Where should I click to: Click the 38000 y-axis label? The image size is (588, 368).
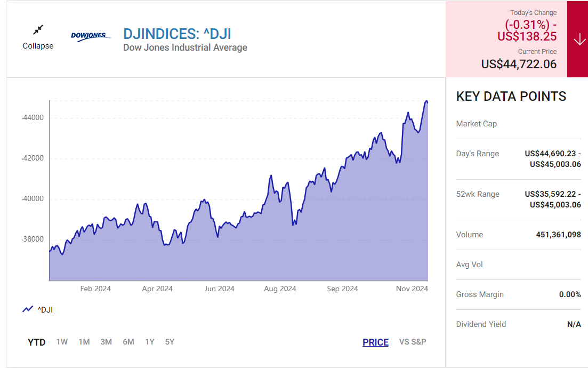(x=34, y=239)
